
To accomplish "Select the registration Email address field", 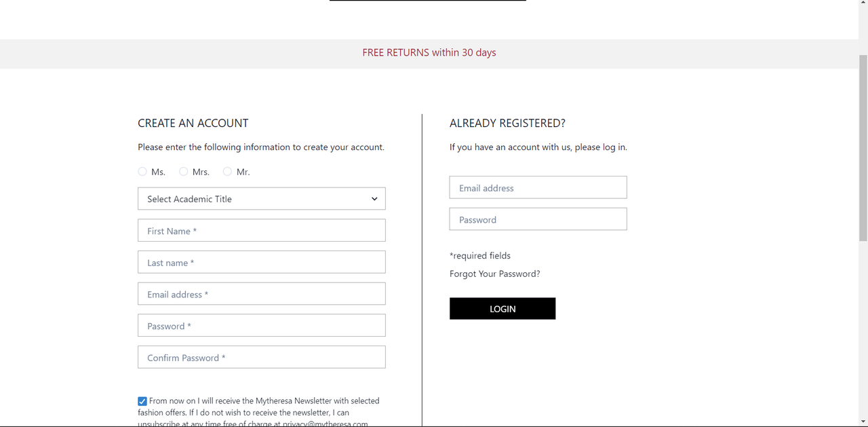I will click(261, 294).
